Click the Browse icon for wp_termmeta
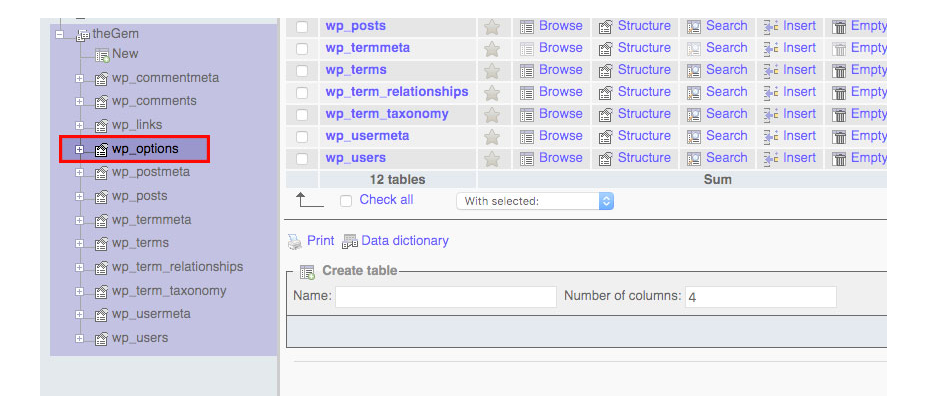The image size is (928, 414). (527, 49)
